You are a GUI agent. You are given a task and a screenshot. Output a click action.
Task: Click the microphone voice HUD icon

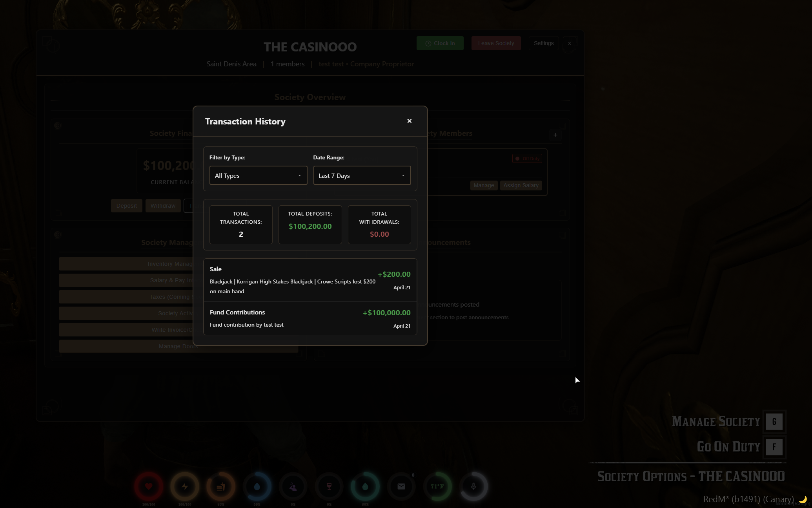tap(473, 486)
